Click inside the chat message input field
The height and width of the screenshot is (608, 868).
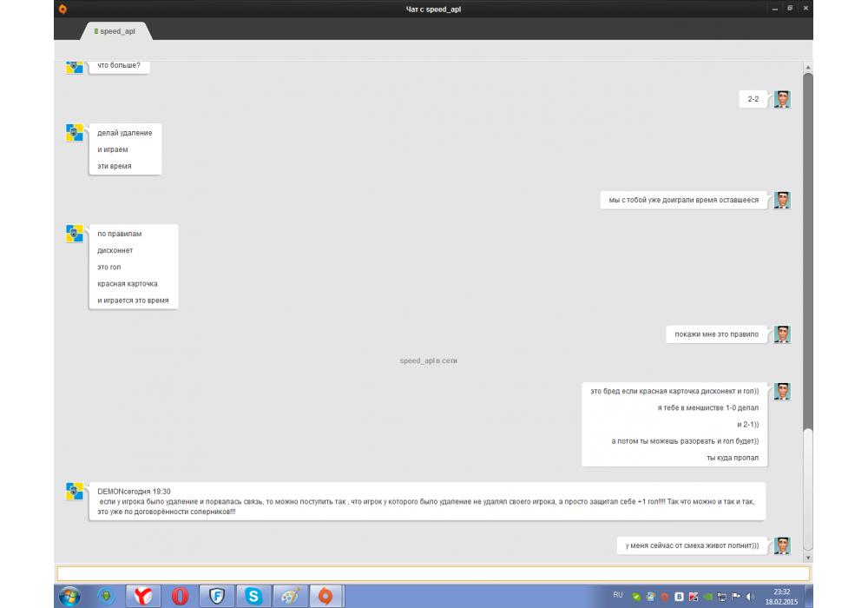pos(432,573)
